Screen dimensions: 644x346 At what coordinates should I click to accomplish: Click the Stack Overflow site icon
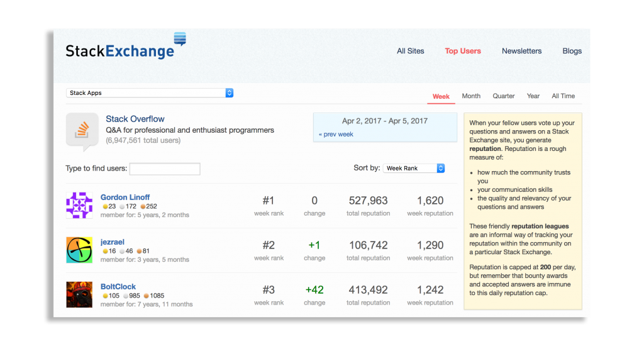point(82,130)
